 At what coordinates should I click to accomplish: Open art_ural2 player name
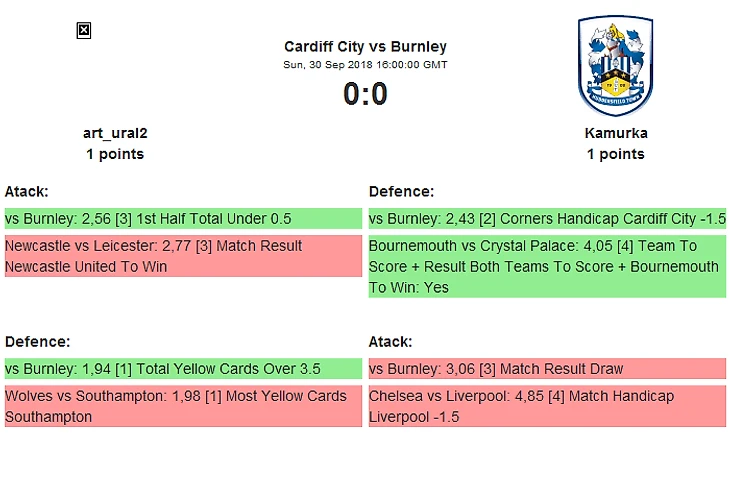point(115,133)
